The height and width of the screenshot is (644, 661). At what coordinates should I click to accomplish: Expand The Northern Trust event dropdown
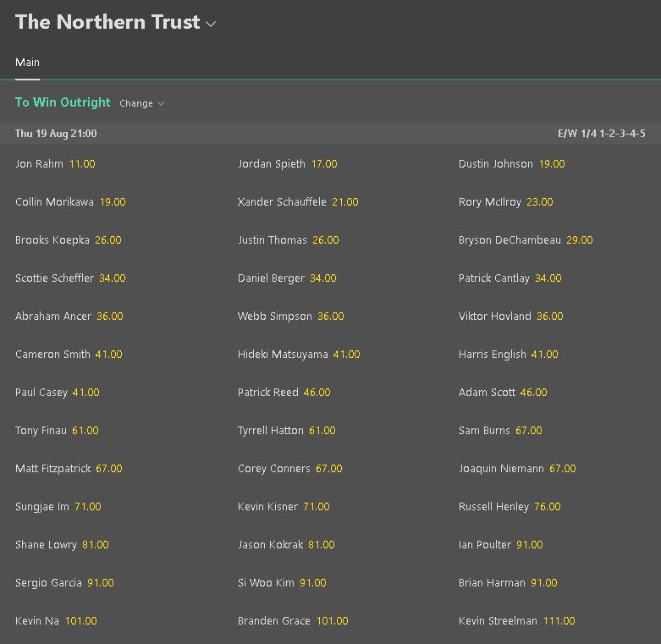(x=211, y=24)
